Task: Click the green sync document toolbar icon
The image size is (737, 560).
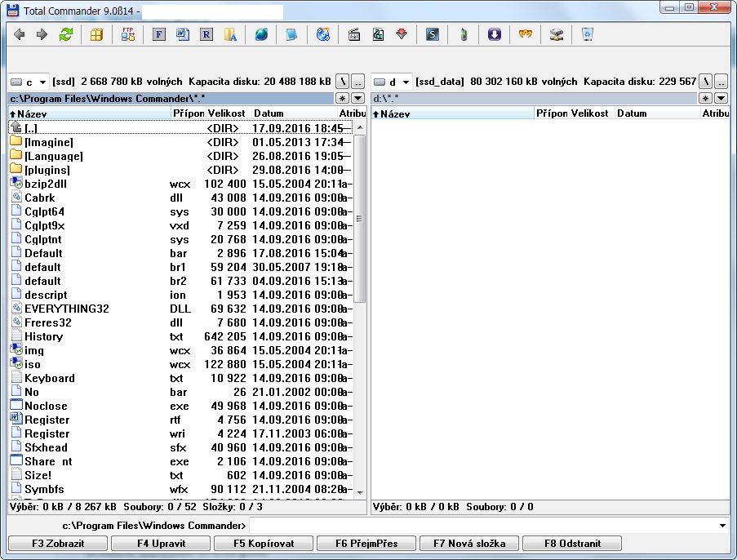Action: point(378,34)
